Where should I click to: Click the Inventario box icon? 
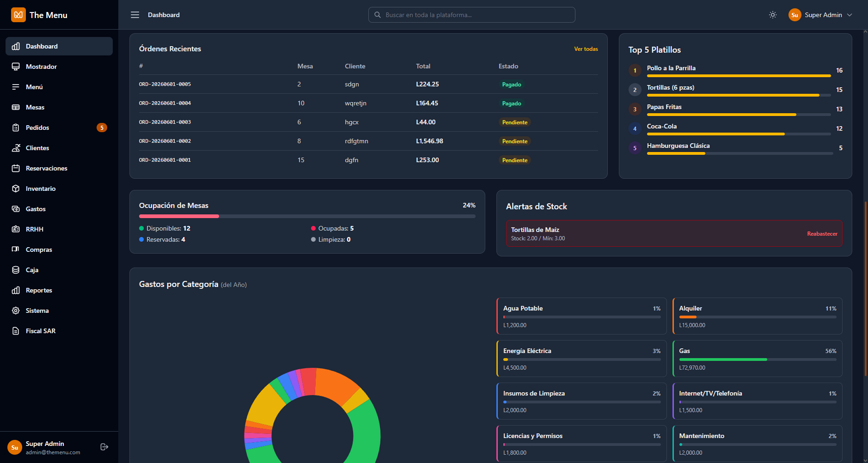(x=16, y=189)
